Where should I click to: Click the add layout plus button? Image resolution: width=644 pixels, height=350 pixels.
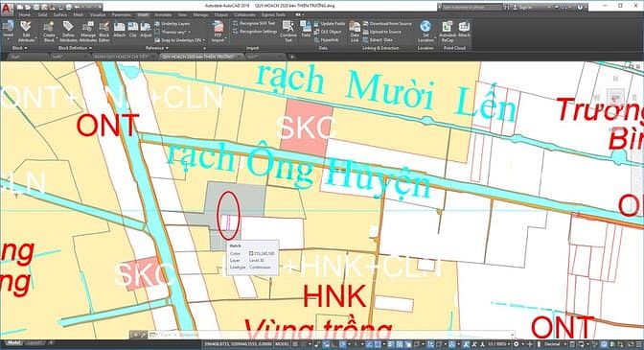[x=51, y=343]
